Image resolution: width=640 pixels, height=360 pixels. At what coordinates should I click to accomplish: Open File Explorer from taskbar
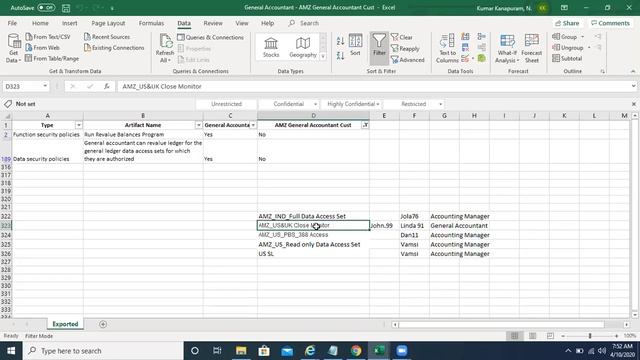coord(241,351)
